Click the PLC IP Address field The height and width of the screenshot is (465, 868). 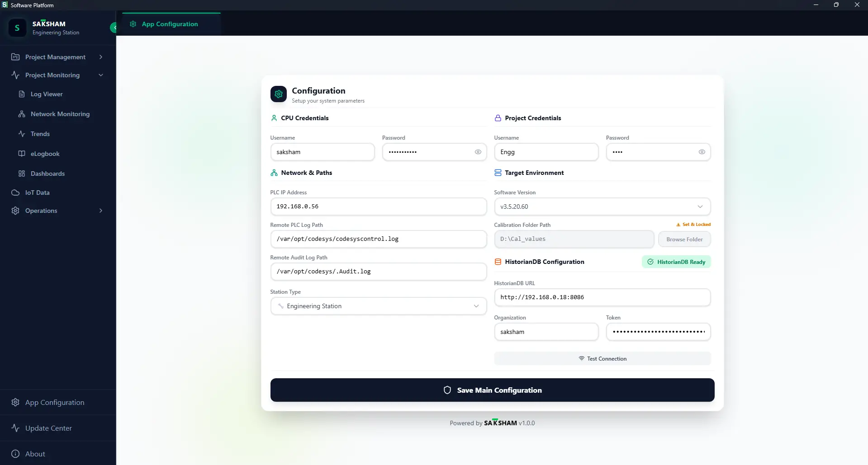point(379,207)
